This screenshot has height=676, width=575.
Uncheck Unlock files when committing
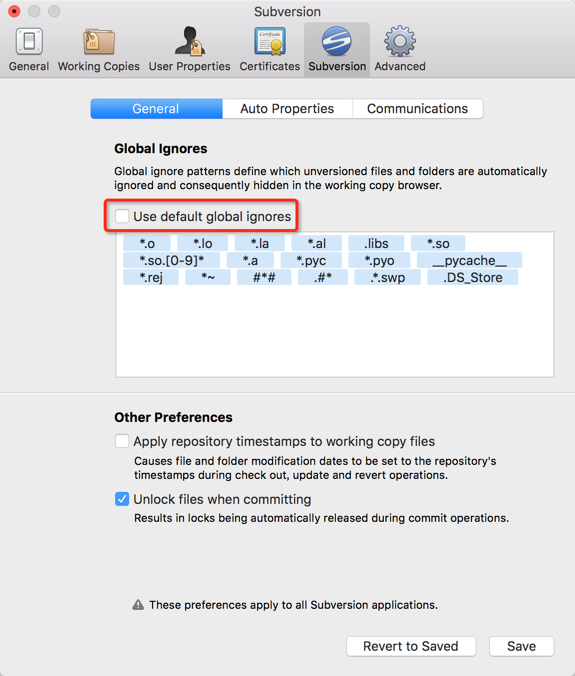(122, 499)
